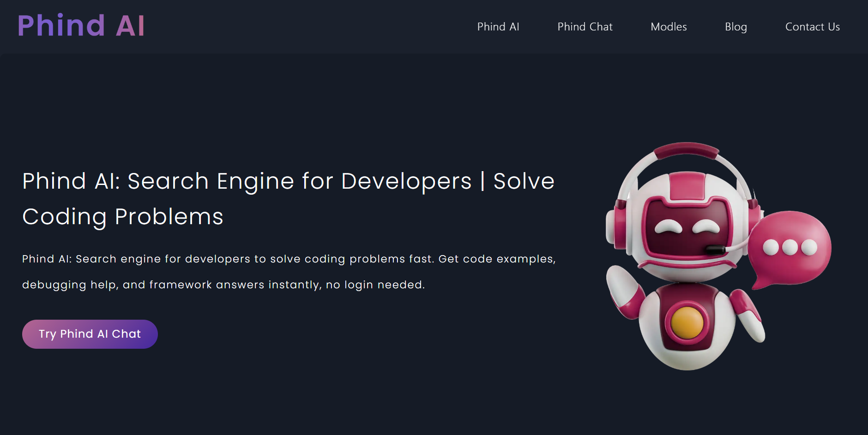
Task: Open the Contact Us link
Action: click(813, 27)
